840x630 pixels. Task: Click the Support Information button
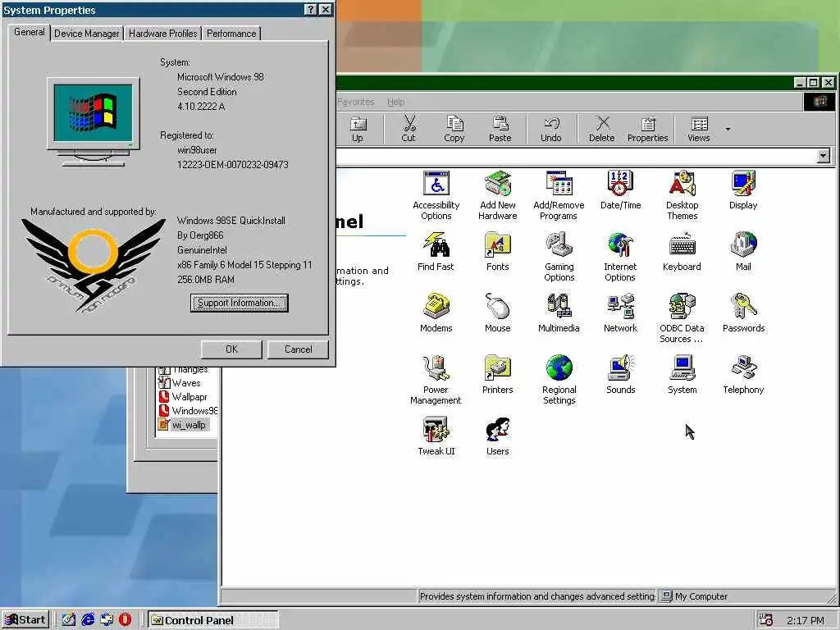pos(239,303)
